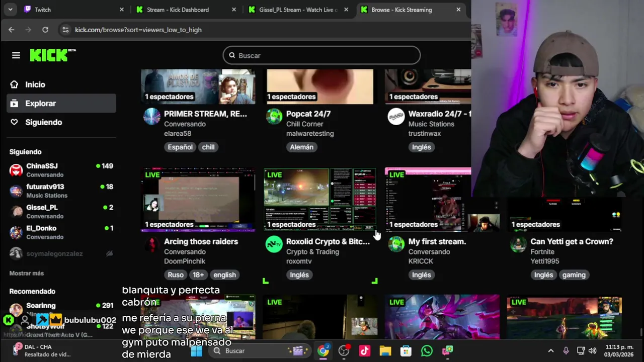Open Microsoft Store from the taskbar
644x362 pixels.
(x=406, y=351)
